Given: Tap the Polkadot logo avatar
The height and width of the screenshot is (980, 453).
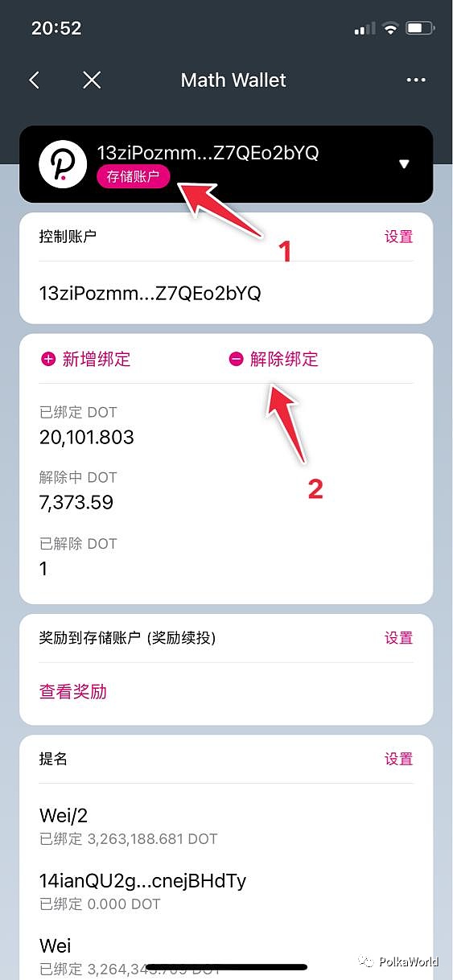Looking at the screenshot, I should (63, 164).
